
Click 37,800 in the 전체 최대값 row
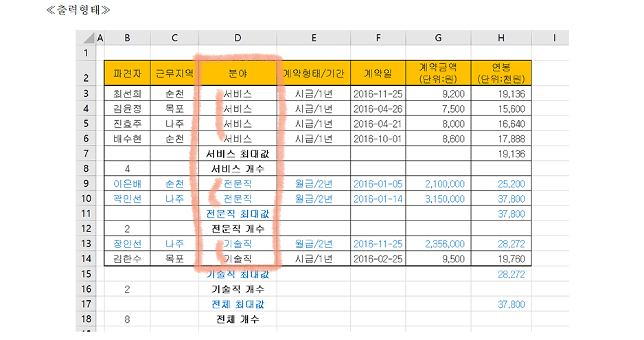tap(501, 304)
